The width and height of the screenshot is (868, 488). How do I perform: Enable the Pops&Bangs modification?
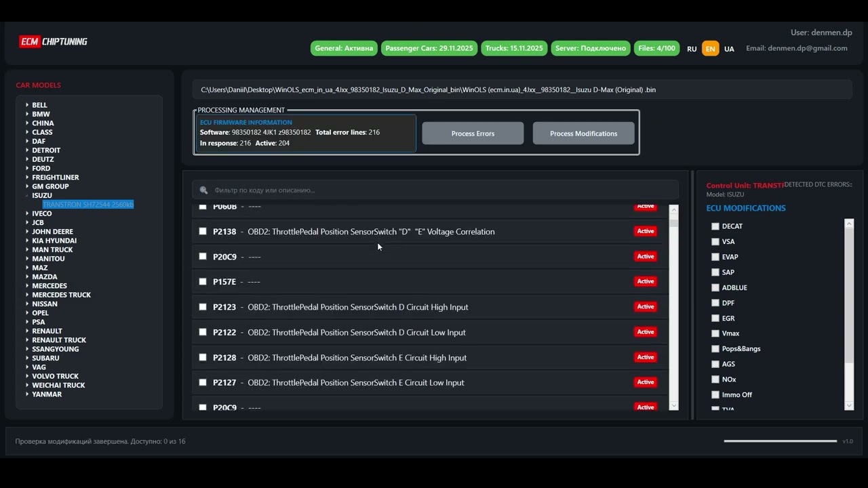tap(715, 348)
